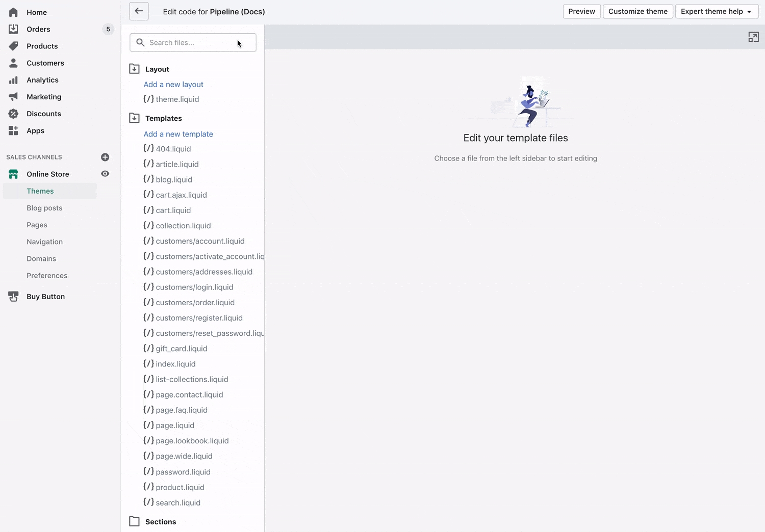Open list-collections.liquid template
The width and height of the screenshot is (765, 532).
coord(186,379)
